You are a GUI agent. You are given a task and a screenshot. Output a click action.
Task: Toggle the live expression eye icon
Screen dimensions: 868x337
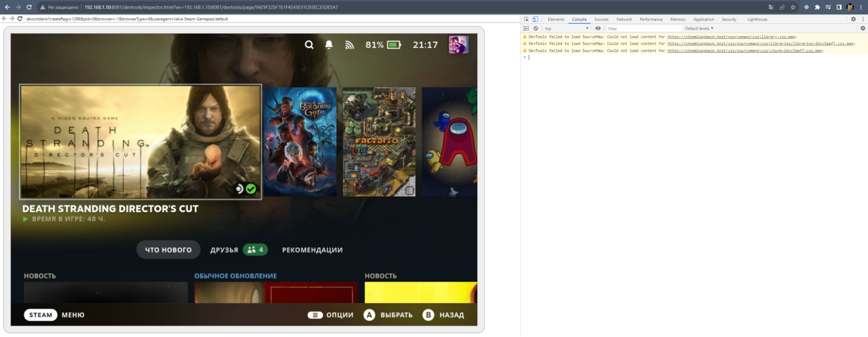[598, 28]
